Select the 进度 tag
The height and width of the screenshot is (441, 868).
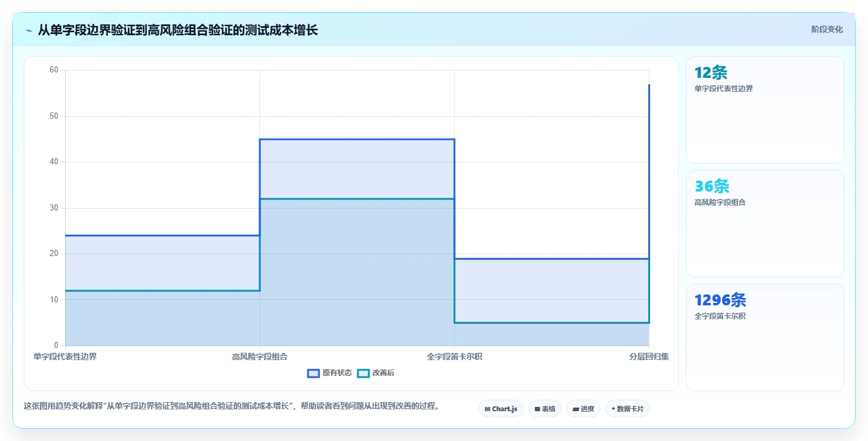583,409
